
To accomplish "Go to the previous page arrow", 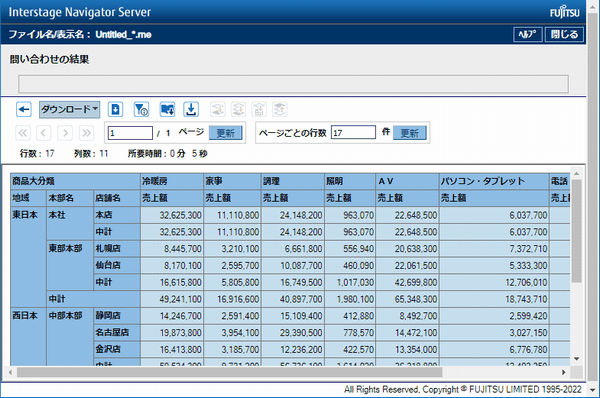I will tap(43, 133).
